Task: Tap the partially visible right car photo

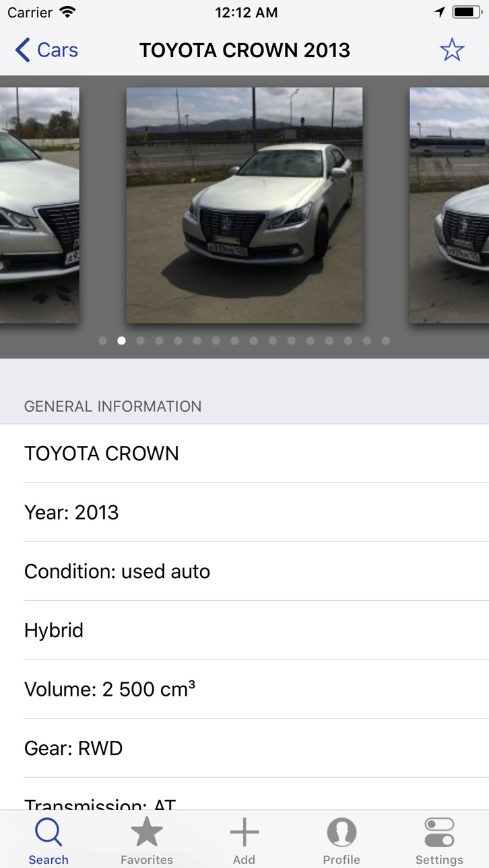Action: [449, 205]
